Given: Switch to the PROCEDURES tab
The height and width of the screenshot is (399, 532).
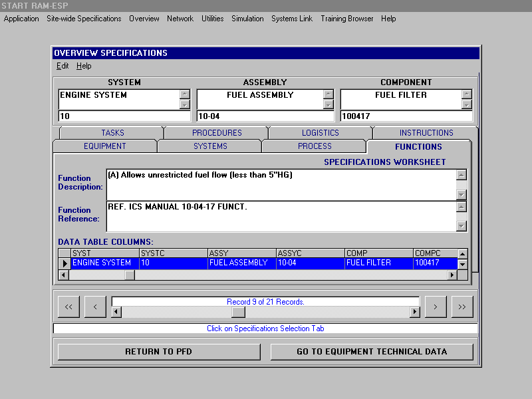Looking at the screenshot, I should click(217, 132).
